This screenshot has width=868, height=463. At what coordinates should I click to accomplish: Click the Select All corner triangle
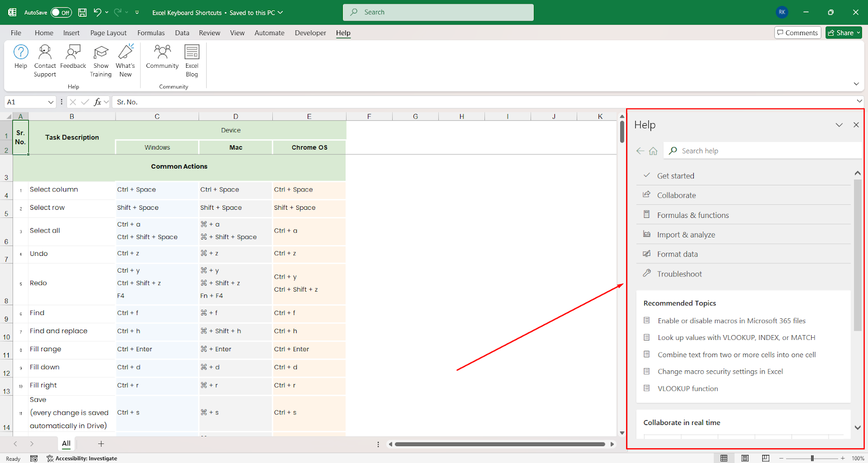(x=8, y=116)
